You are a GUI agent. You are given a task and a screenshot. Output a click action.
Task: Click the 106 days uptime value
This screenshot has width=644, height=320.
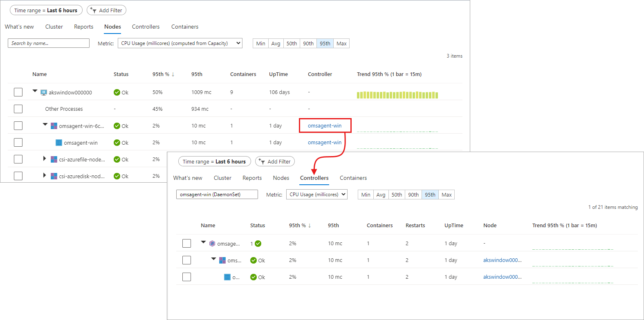[280, 92]
